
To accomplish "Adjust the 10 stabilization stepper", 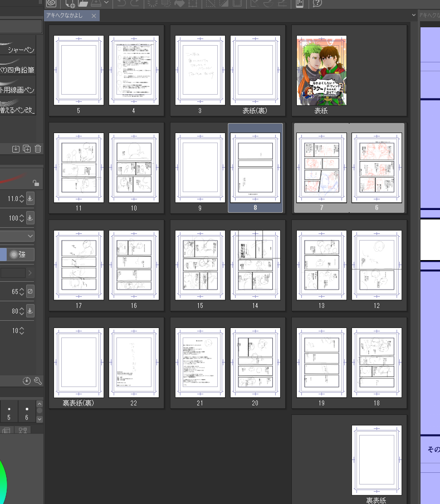I will pyautogui.click(x=22, y=330).
